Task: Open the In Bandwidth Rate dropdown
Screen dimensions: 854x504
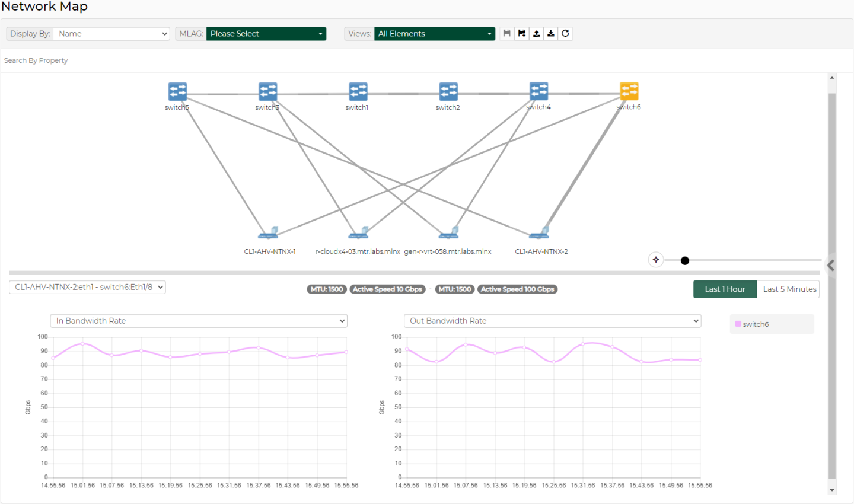Action: point(199,321)
